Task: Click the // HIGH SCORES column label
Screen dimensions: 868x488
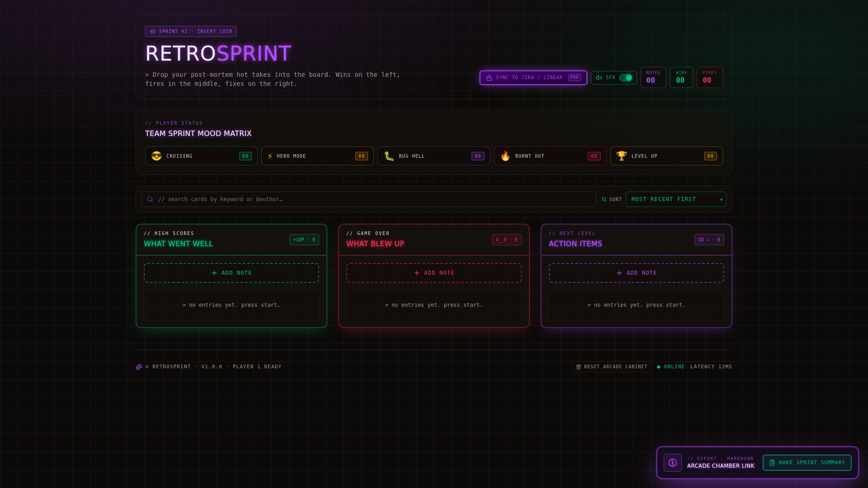Action: [x=169, y=234]
